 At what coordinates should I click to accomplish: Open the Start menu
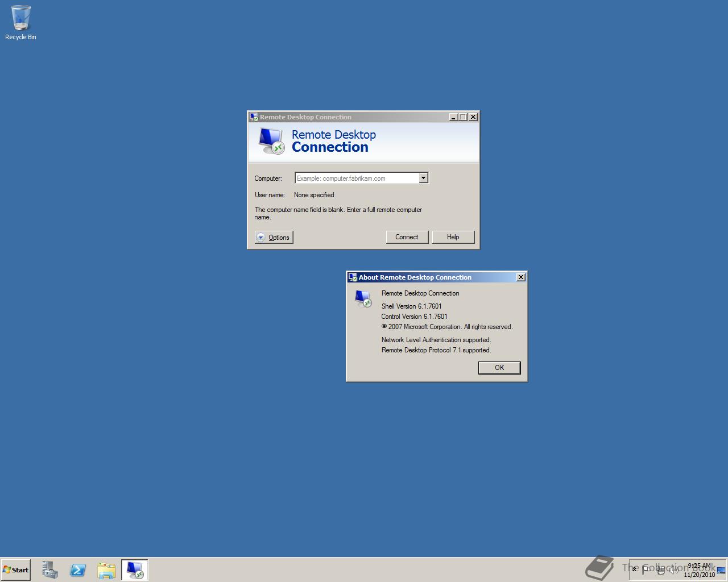pyautogui.click(x=15, y=569)
